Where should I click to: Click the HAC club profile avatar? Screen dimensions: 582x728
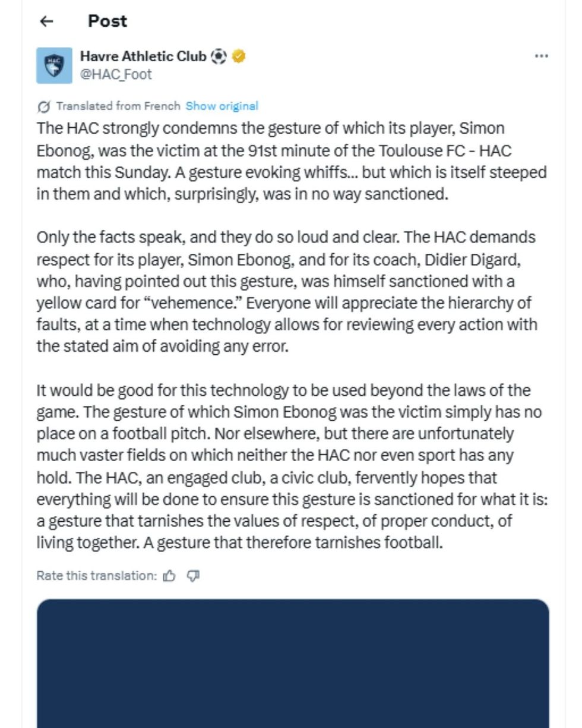pyautogui.click(x=54, y=65)
